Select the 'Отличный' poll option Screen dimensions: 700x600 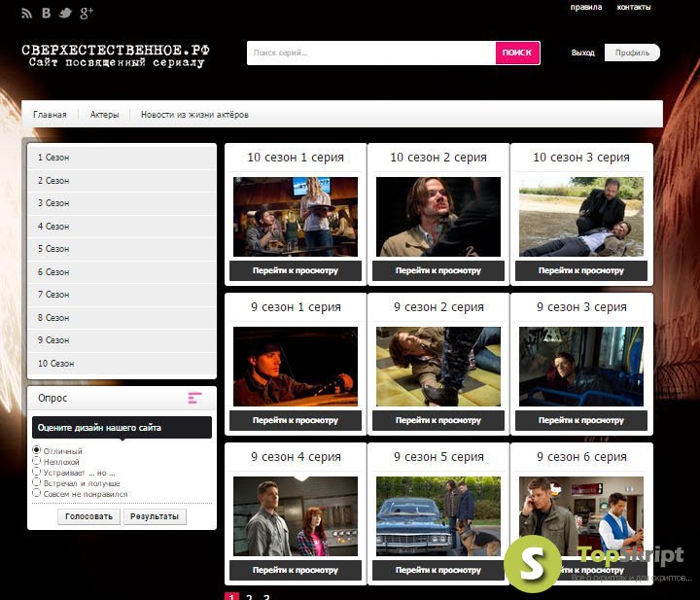pyautogui.click(x=37, y=450)
